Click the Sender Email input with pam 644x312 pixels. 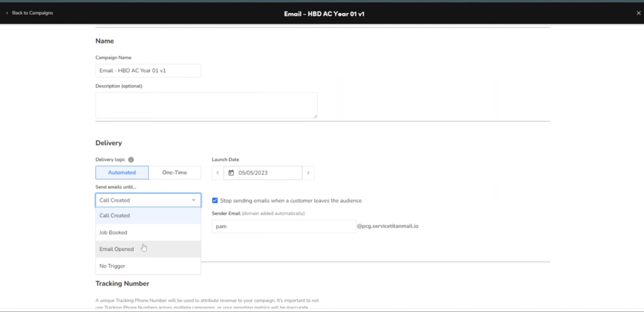[x=284, y=227]
